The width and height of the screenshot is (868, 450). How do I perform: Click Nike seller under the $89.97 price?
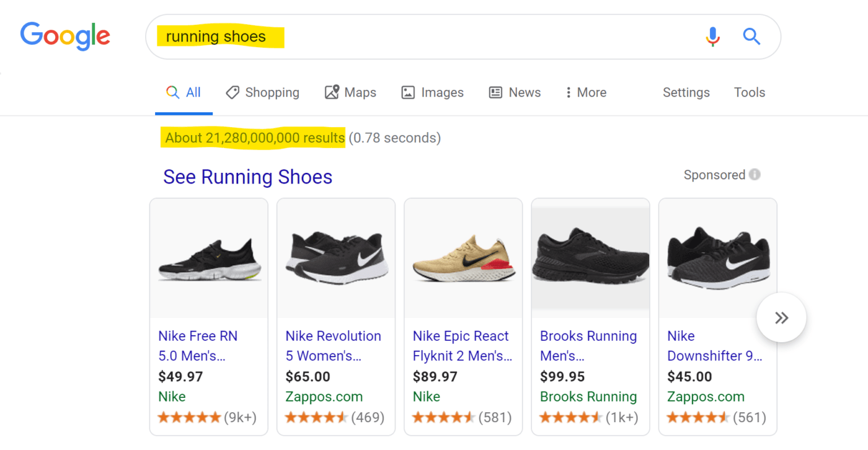pyautogui.click(x=426, y=397)
